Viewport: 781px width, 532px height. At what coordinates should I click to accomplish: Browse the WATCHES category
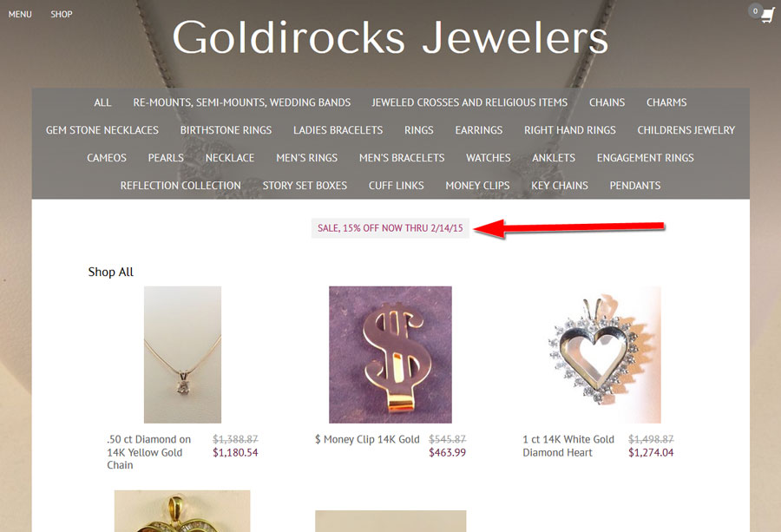tap(488, 158)
